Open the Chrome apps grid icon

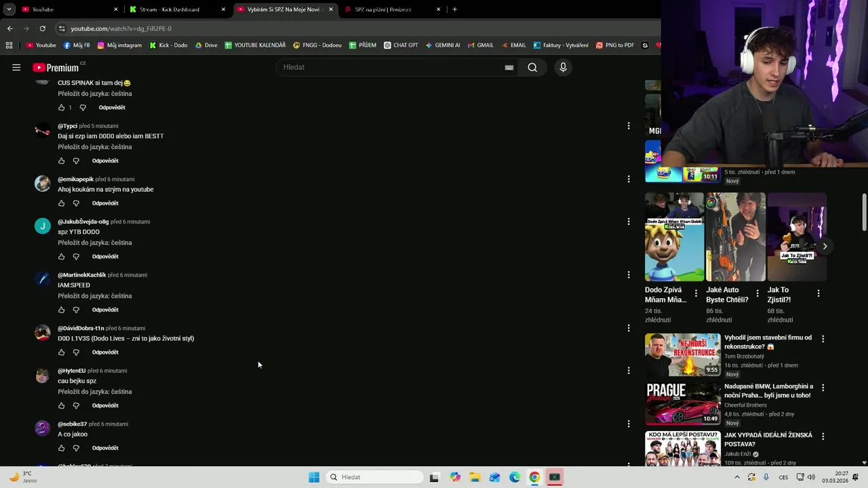(9, 45)
